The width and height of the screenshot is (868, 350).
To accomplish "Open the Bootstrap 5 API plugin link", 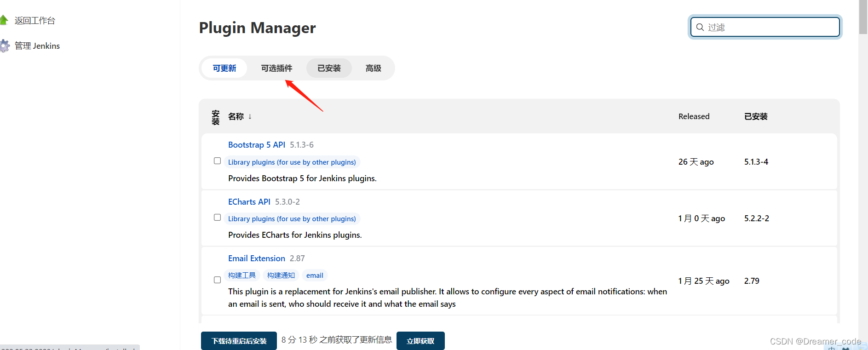I will 256,145.
